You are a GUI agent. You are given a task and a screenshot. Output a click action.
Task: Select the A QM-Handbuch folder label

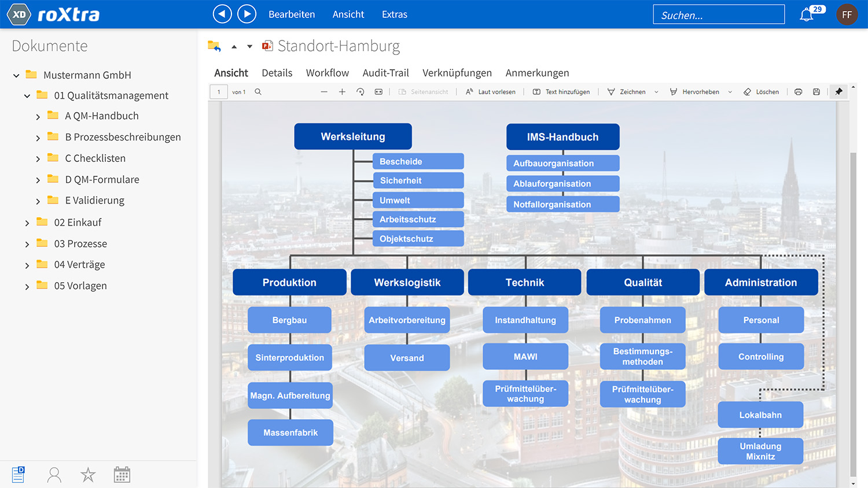(x=102, y=116)
